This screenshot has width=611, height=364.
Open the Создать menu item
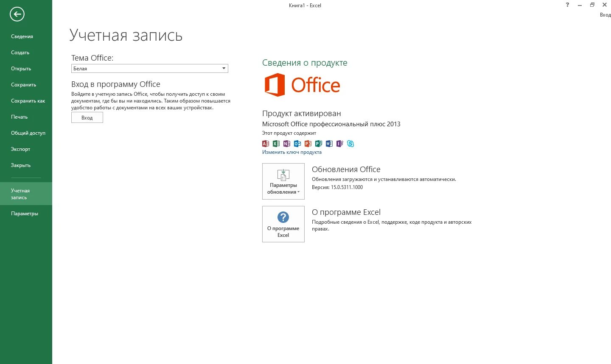(x=26, y=53)
